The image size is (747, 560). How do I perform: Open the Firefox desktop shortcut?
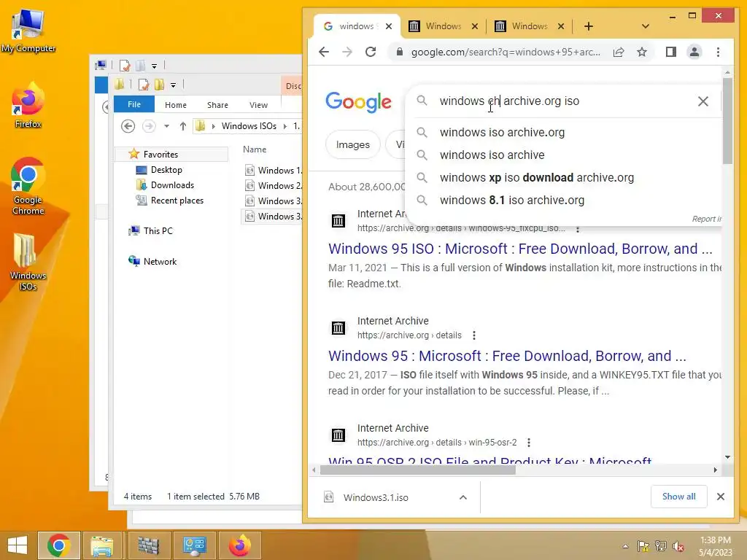pyautogui.click(x=28, y=106)
